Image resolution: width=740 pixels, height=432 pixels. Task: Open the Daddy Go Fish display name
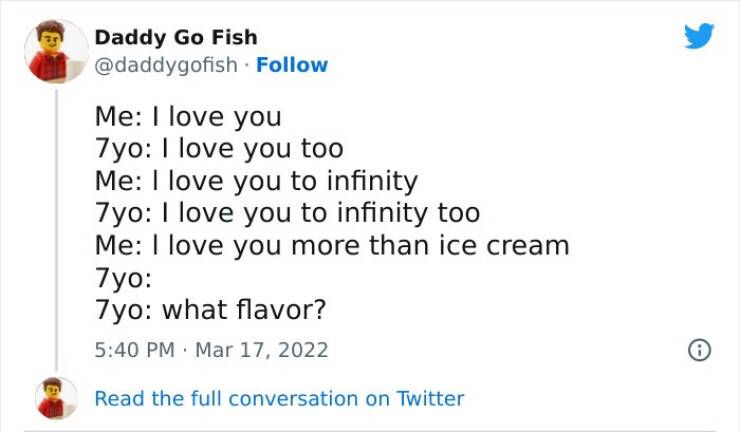pyautogui.click(x=176, y=37)
